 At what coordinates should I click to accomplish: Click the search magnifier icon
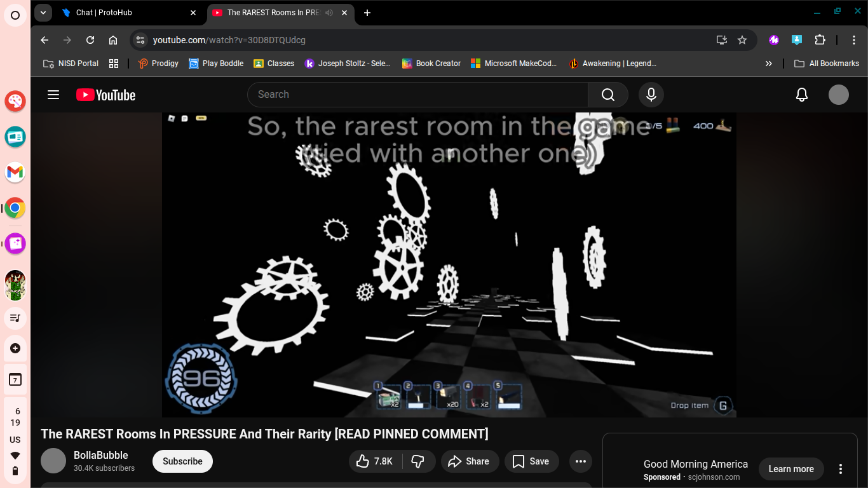click(x=607, y=94)
